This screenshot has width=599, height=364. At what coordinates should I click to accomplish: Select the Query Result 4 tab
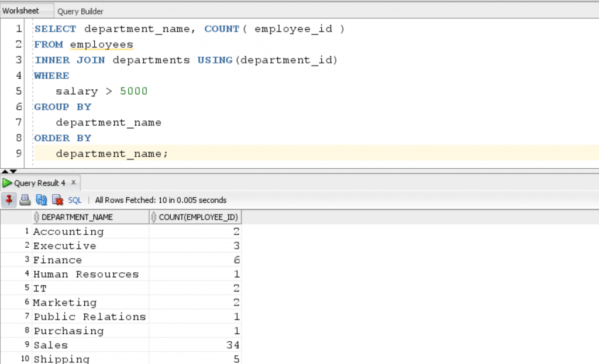tap(40, 183)
